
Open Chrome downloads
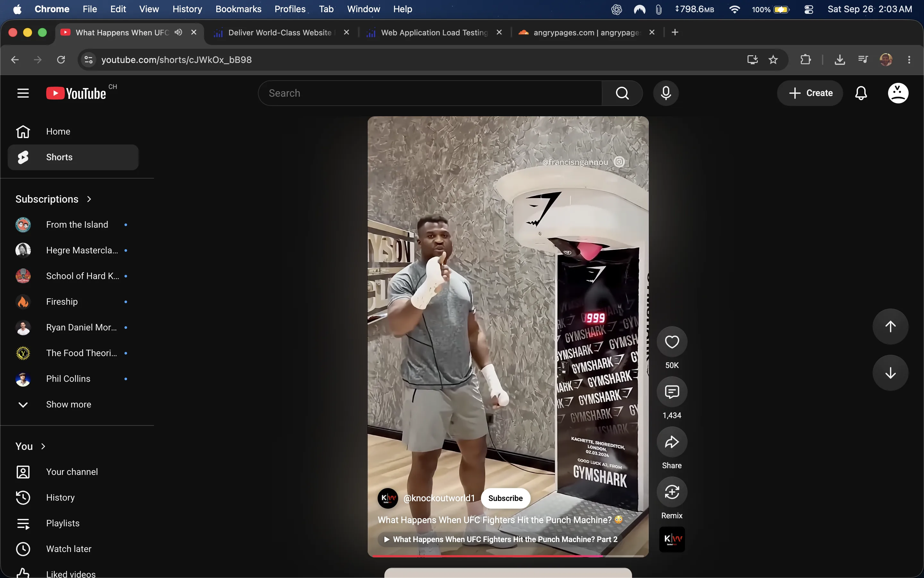tap(840, 60)
